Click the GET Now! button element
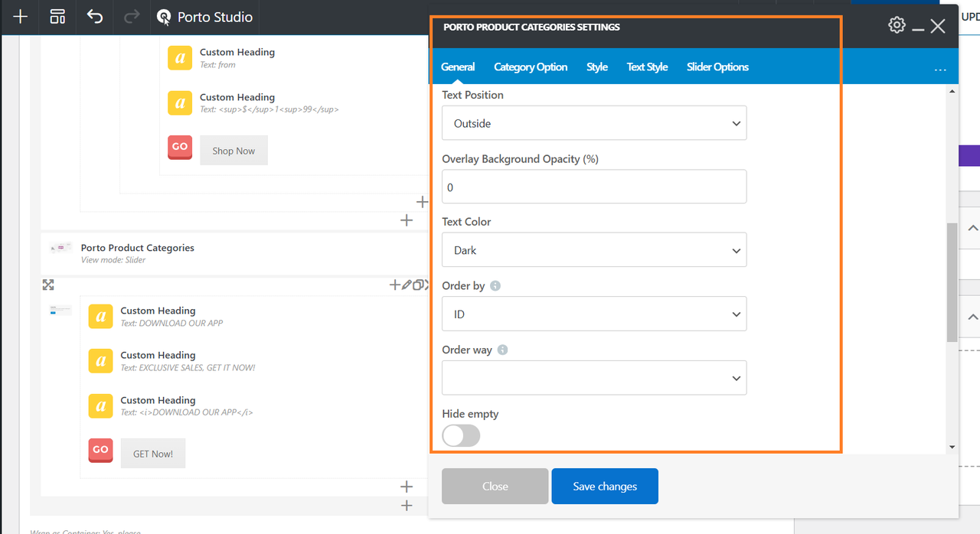 pyautogui.click(x=153, y=454)
